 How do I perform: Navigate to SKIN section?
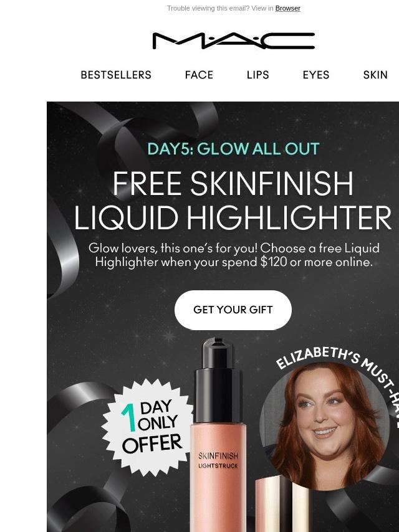pos(375,75)
